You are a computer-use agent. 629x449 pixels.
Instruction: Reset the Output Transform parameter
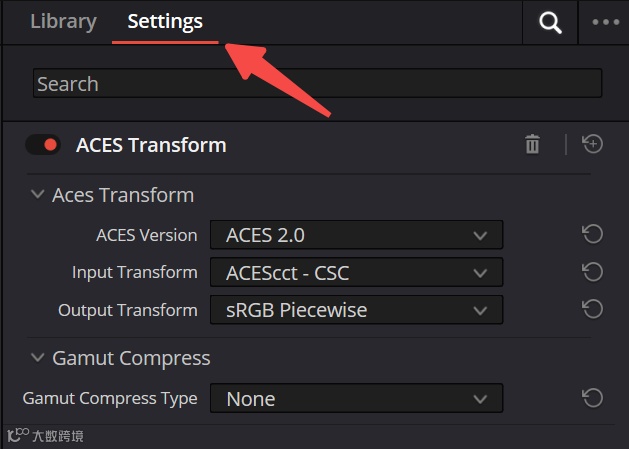click(592, 310)
